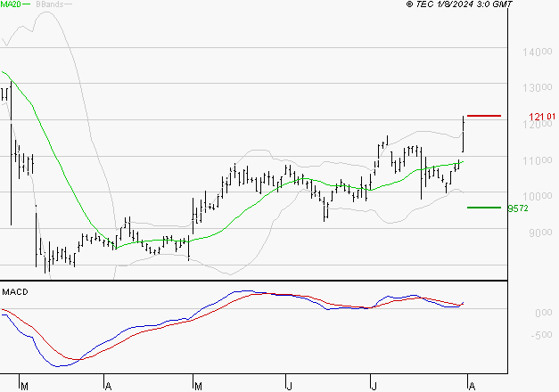Image resolution: width=559 pixels, height=392 pixels.
Task: Click the TEC 1/8/2024 3:0 GMT copyright text
Action: tap(459, 4)
